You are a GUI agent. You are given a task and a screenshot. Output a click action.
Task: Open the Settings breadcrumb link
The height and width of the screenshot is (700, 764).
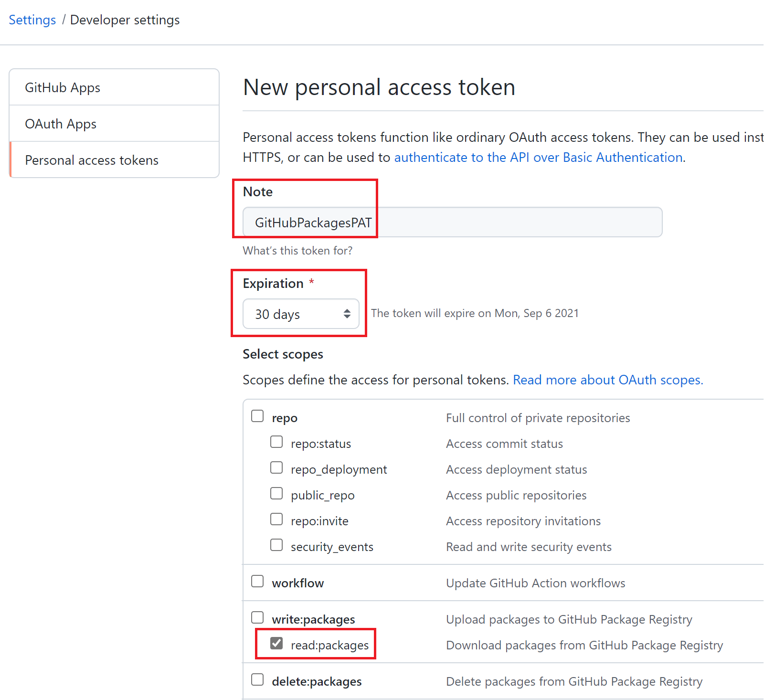(x=32, y=20)
